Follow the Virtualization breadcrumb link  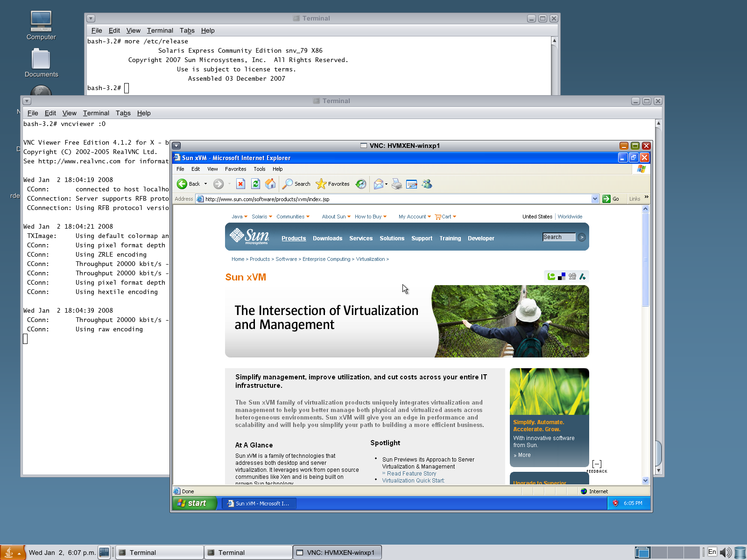click(370, 259)
